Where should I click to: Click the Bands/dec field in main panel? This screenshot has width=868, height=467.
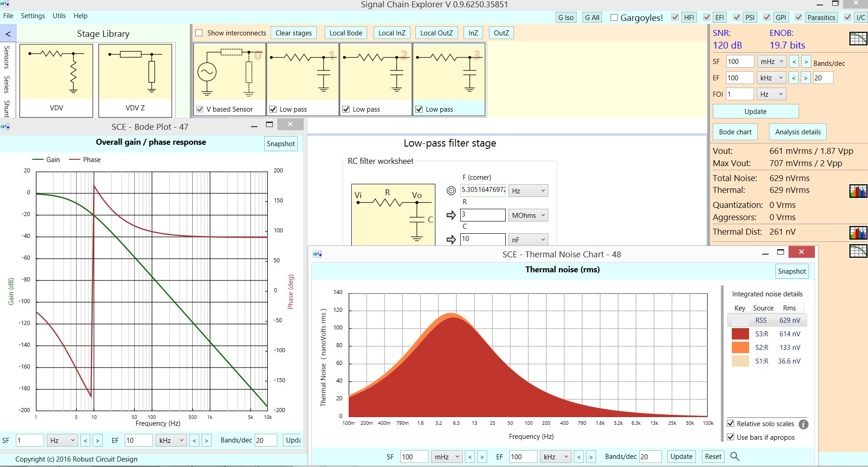click(x=823, y=78)
